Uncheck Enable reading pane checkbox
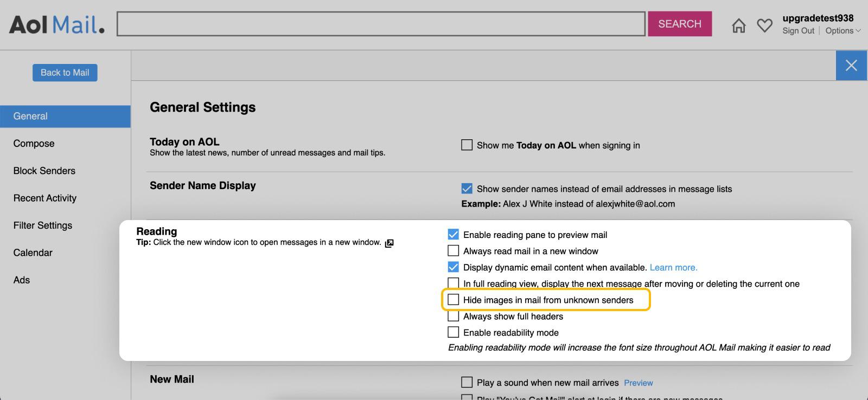Viewport: 868px width, 400px height. click(453, 234)
